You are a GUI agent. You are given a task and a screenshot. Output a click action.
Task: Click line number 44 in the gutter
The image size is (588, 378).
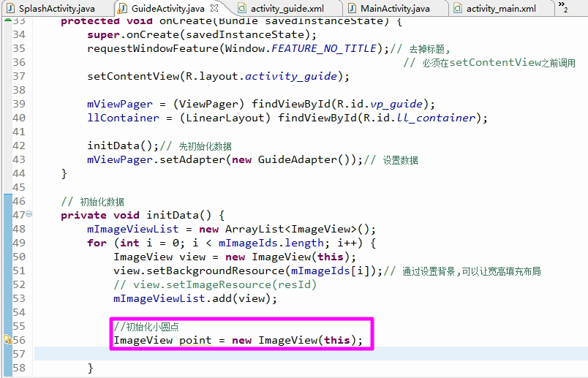[19, 173]
